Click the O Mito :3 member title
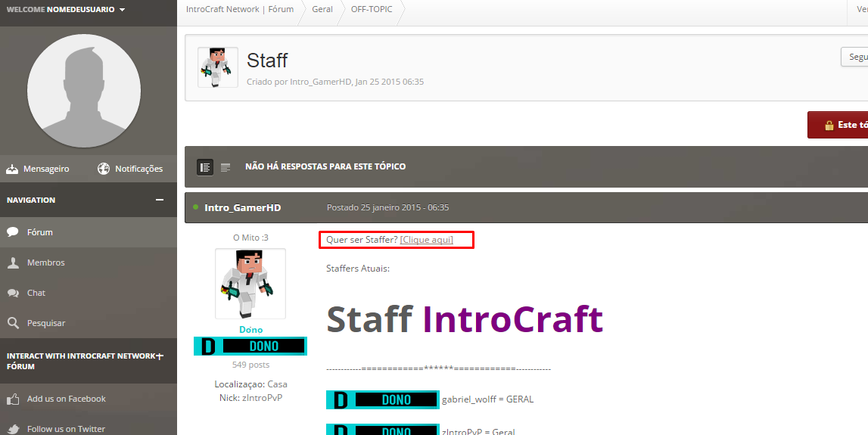Screen dimensions: 868x435 coord(250,238)
